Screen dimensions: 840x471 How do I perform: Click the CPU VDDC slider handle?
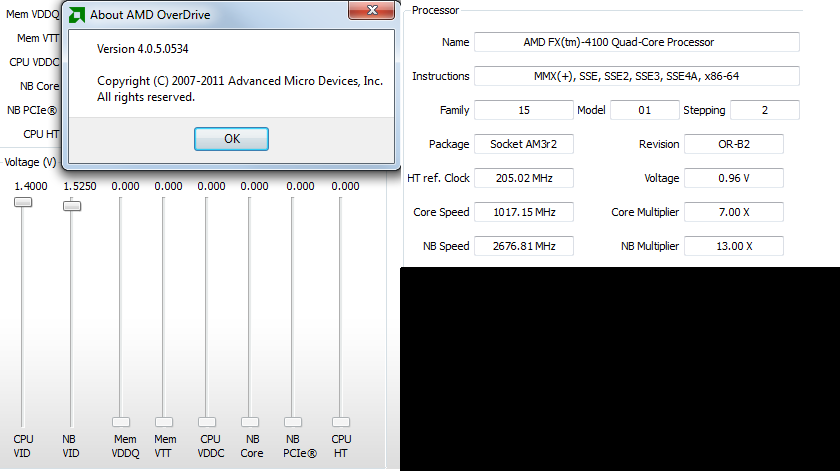point(207,422)
